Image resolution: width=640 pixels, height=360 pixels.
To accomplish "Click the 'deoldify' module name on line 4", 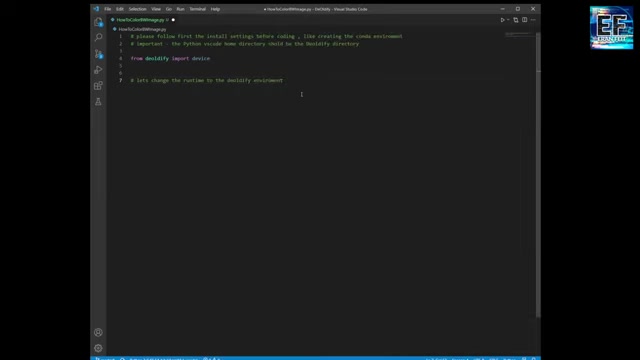I will 157,58.
